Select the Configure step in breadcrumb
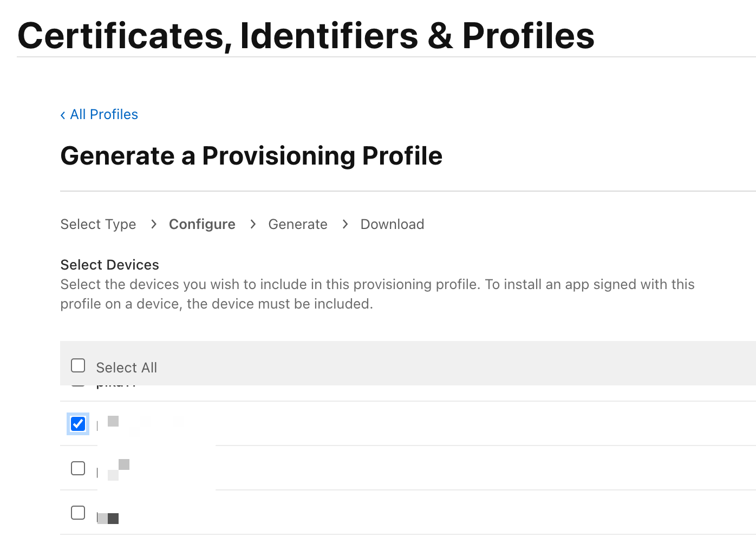This screenshot has width=756, height=550. click(x=202, y=225)
